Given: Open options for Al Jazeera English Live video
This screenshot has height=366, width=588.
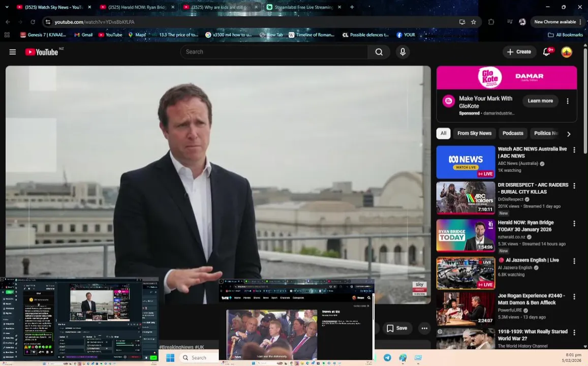Looking at the screenshot, I should click(x=574, y=261).
